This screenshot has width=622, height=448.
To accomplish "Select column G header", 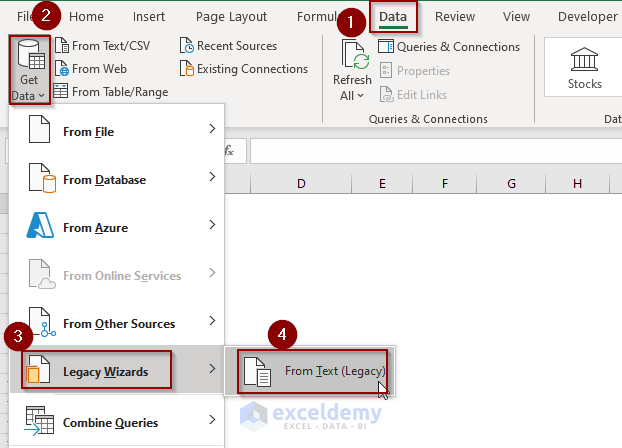I will click(511, 184).
